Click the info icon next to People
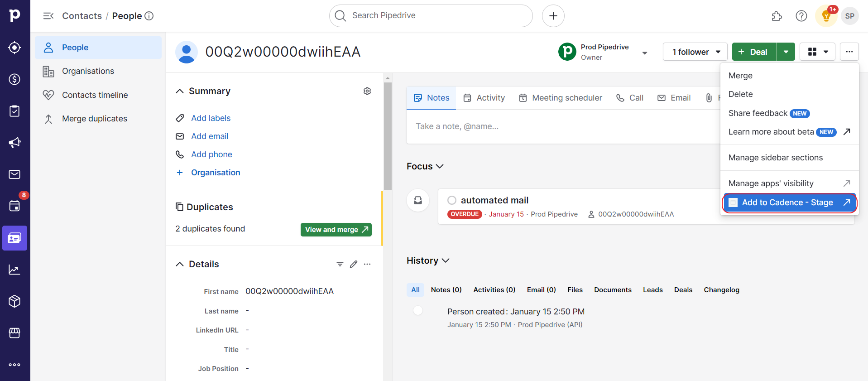868x381 pixels. point(149,16)
